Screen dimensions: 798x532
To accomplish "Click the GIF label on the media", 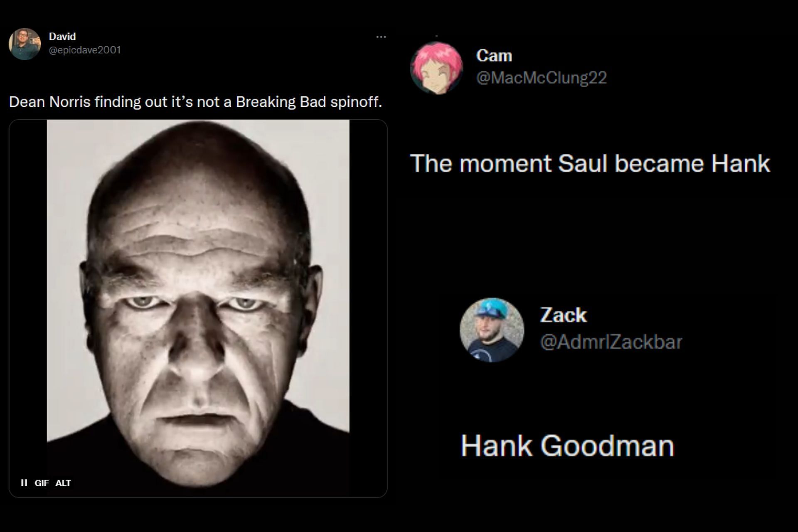I will [42, 483].
